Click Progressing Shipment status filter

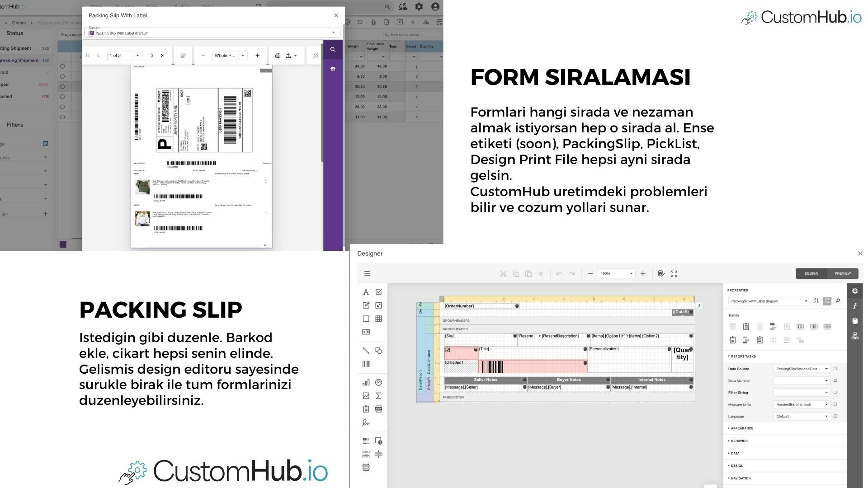click(x=25, y=61)
